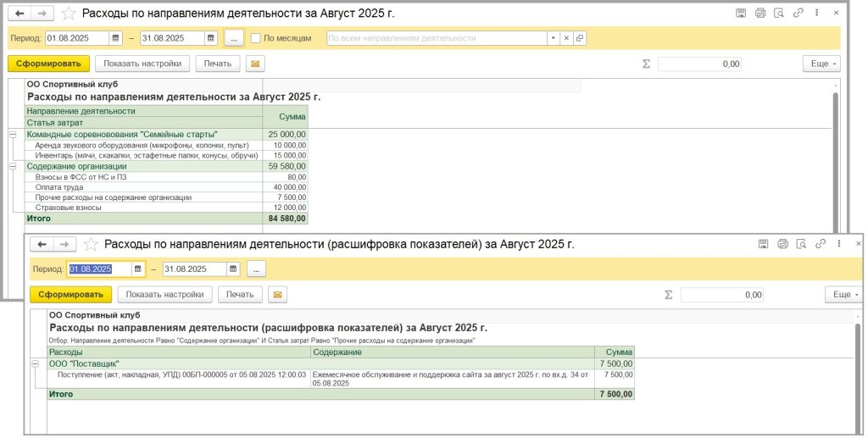Open the activity directions dropdown list
Viewport: 868px width, 438px height.
[553, 38]
